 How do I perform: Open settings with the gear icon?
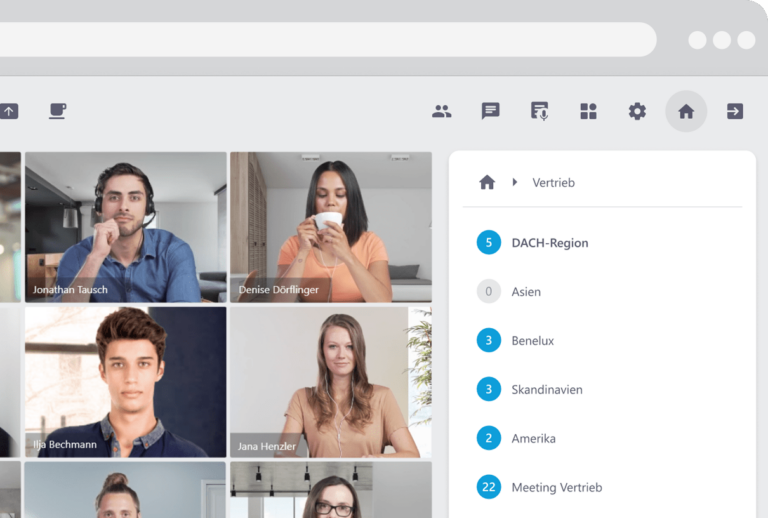637,111
